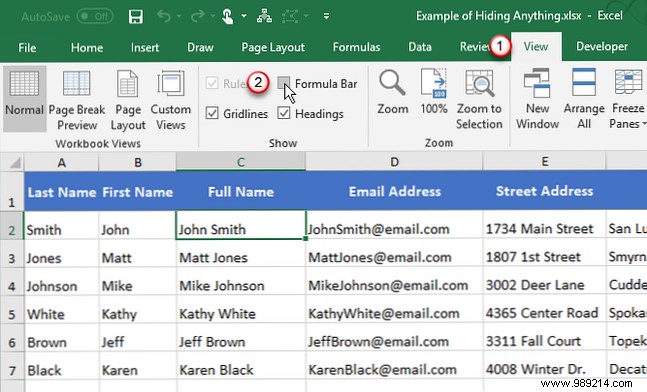Select column A header
The width and height of the screenshot is (647, 392).
(61, 162)
